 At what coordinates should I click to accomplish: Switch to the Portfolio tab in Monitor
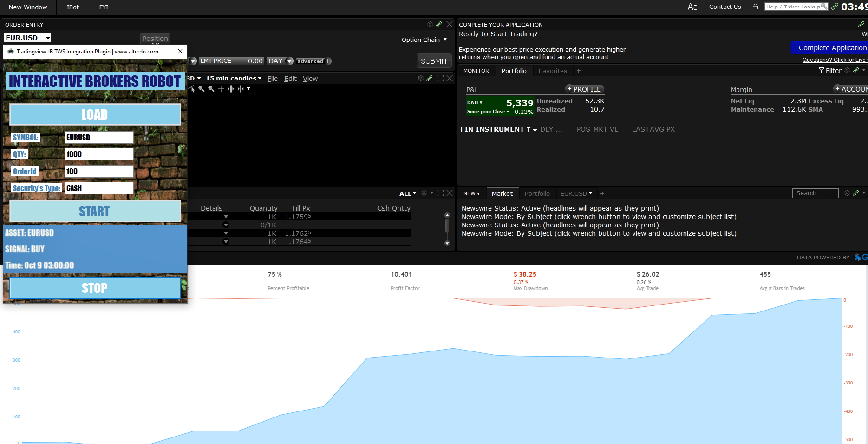click(x=514, y=71)
